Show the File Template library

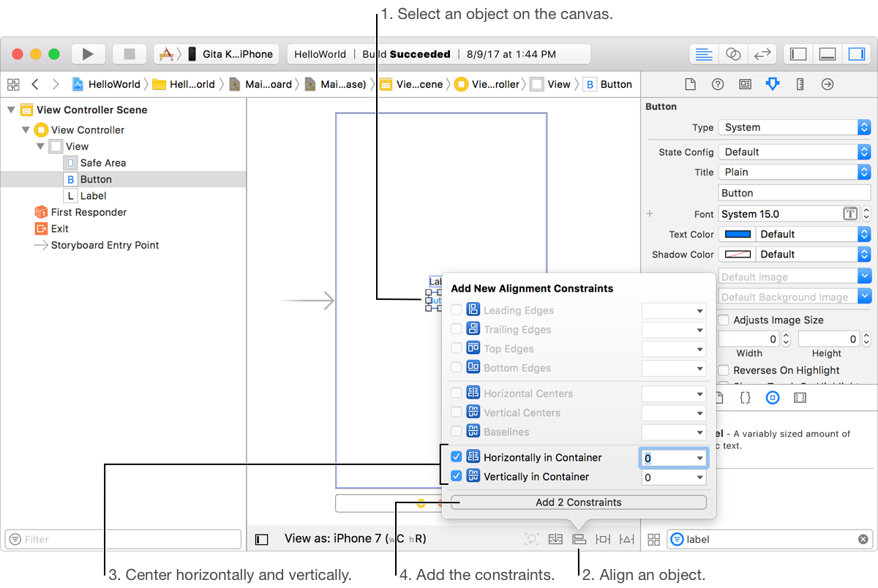click(720, 398)
